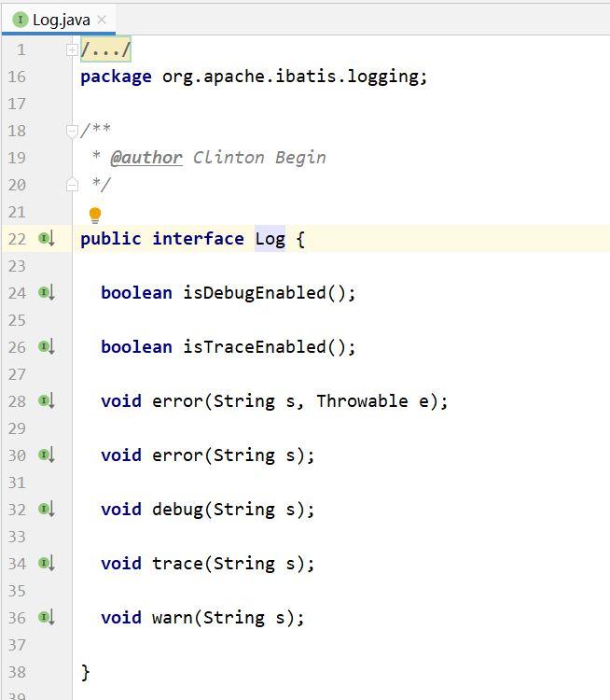Expand the folded license comment block

73,49
